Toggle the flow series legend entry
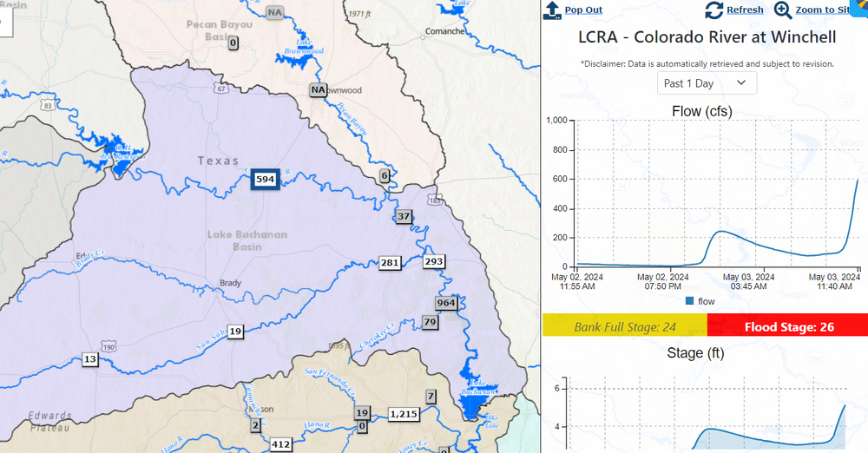This screenshot has width=868, height=453. [x=700, y=301]
